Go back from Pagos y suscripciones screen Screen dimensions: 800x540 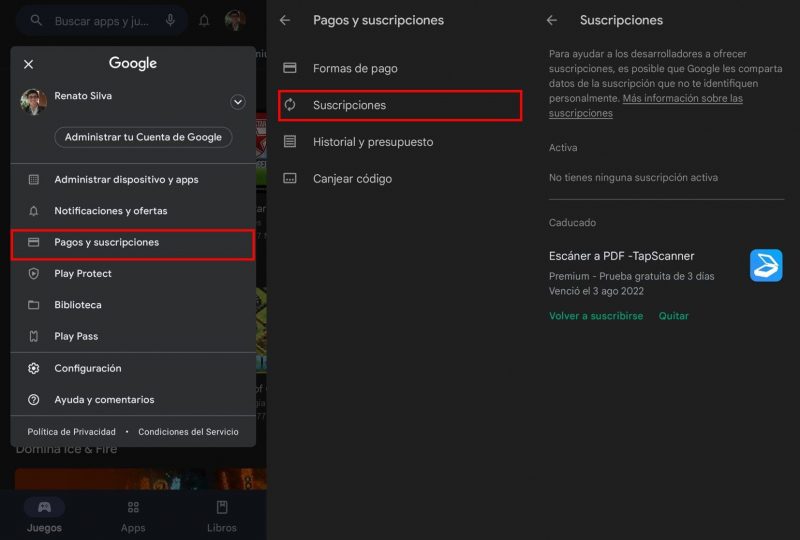(x=285, y=20)
